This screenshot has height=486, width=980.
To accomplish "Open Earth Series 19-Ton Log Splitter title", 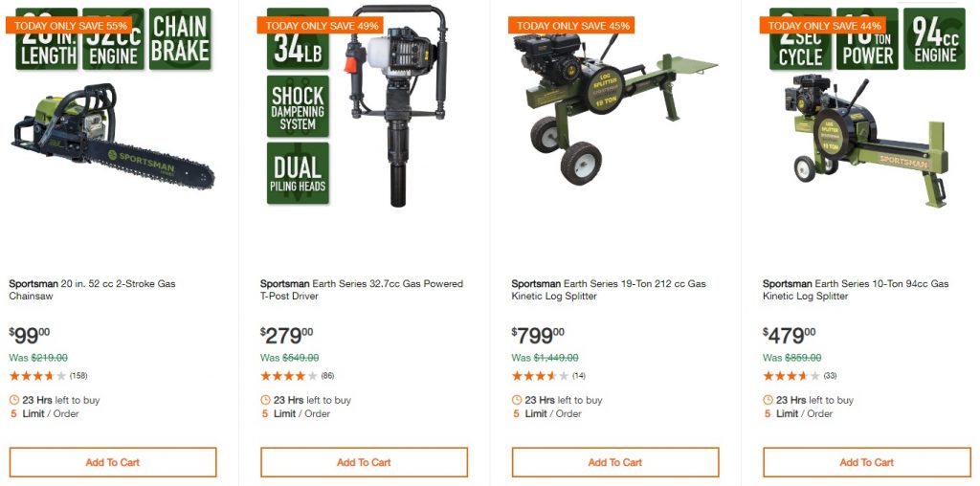I will tap(609, 290).
